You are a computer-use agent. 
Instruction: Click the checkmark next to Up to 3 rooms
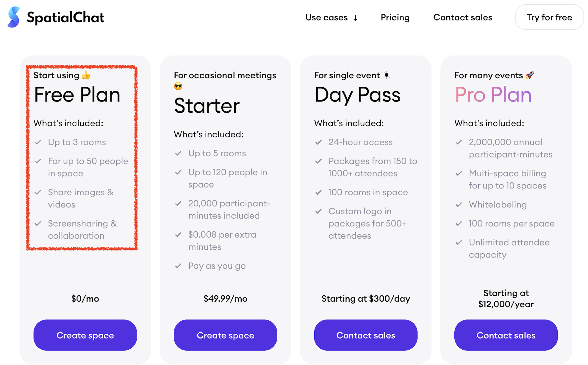[38, 142]
